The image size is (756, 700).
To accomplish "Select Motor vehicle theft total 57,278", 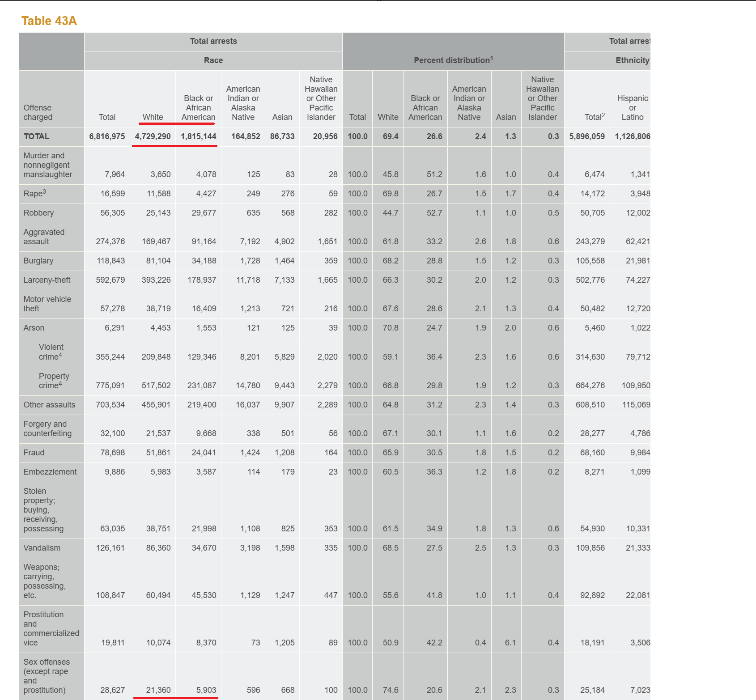I will pos(112,309).
